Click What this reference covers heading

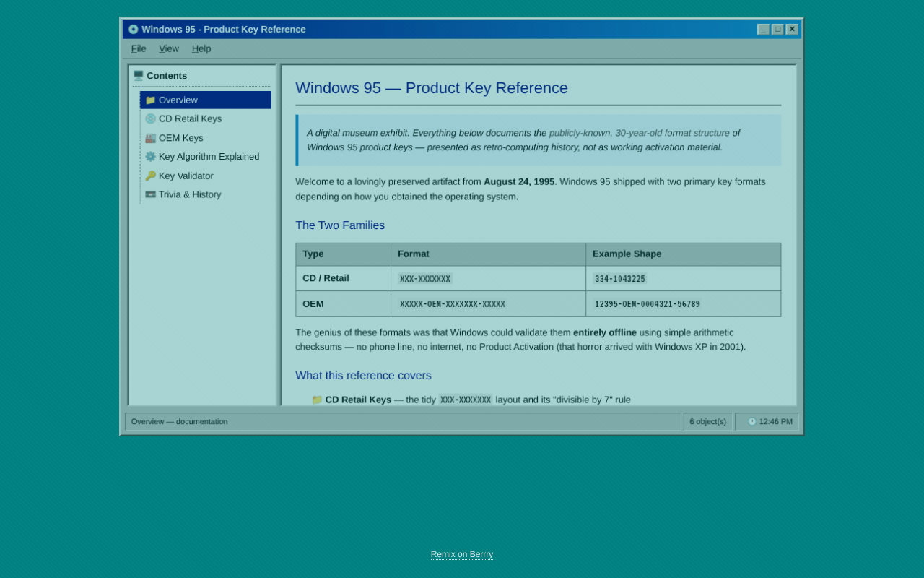pyautogui.click(x=363, y=376)
